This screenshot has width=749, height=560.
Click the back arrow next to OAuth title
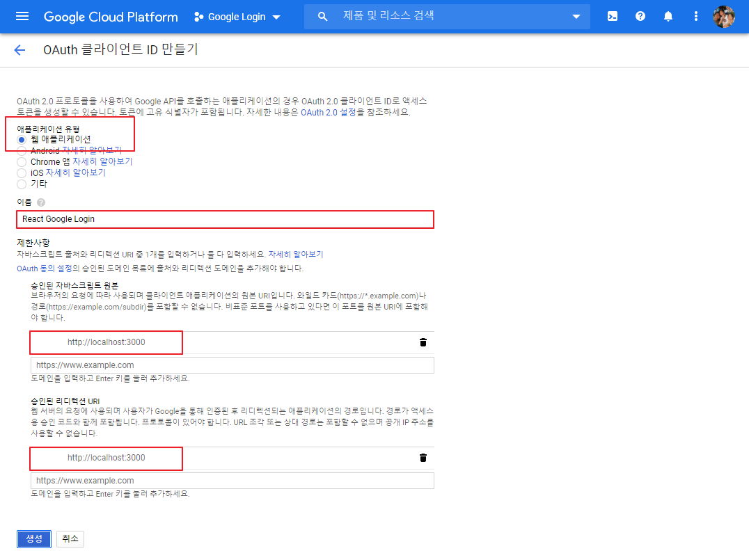[19, 49]
